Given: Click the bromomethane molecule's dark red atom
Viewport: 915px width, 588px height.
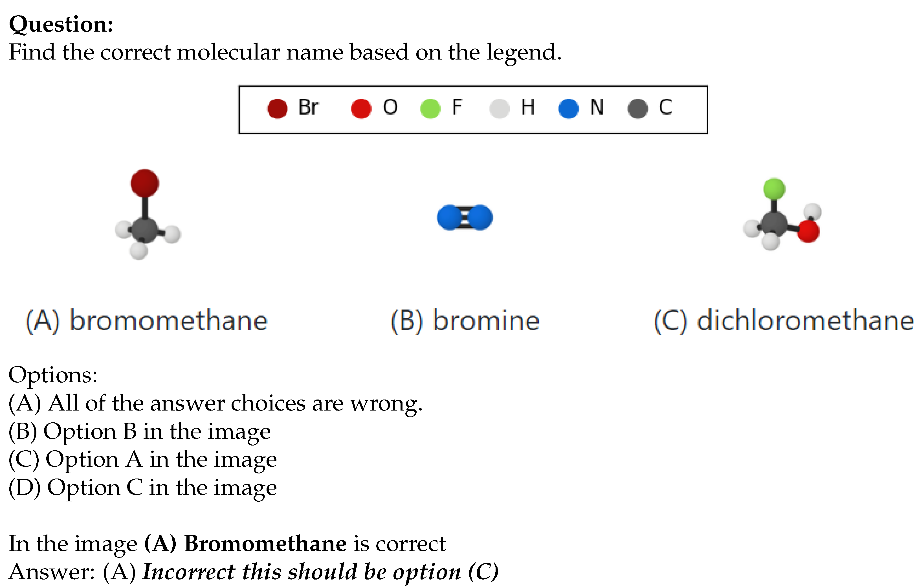Looking at the screenshot, I should (145, 183).
